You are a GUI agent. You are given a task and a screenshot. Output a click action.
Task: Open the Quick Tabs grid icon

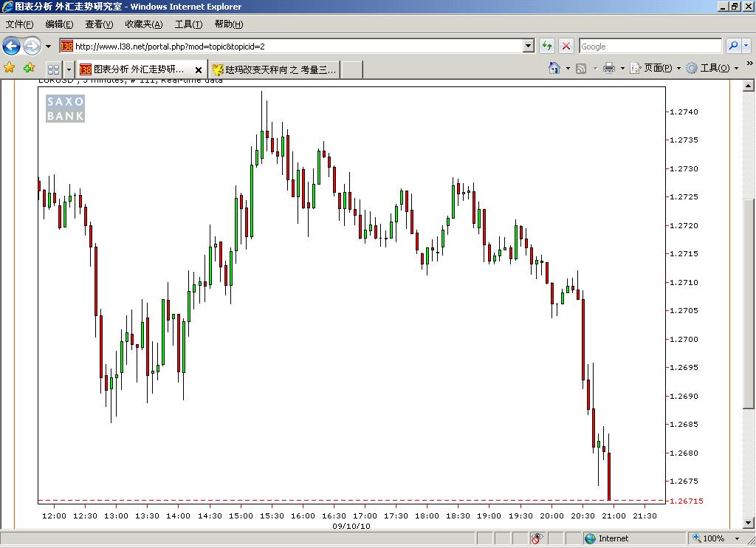click(53, 69)
